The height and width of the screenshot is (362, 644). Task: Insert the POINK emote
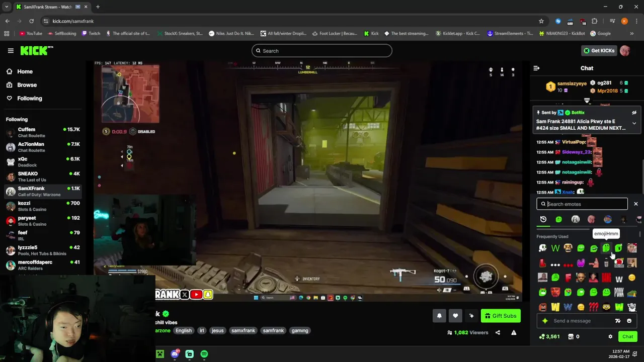619,292
